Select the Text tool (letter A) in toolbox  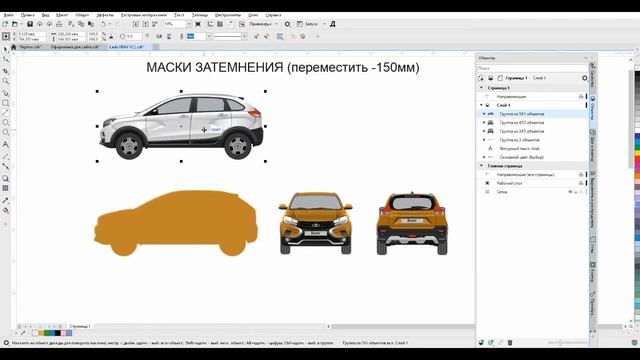tap(5, 144)
